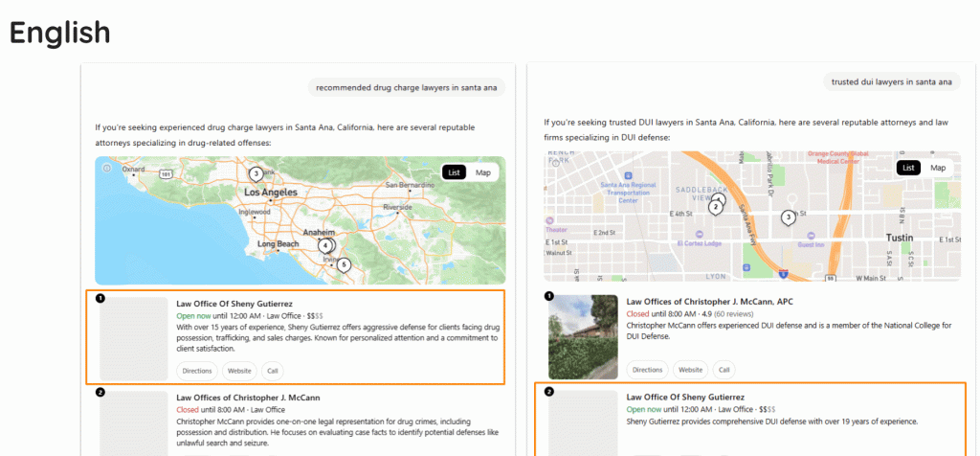The image size is (980, 456).
Task: Click the placeholder image on the McCann drug card
Action: [x=134, y=423]
